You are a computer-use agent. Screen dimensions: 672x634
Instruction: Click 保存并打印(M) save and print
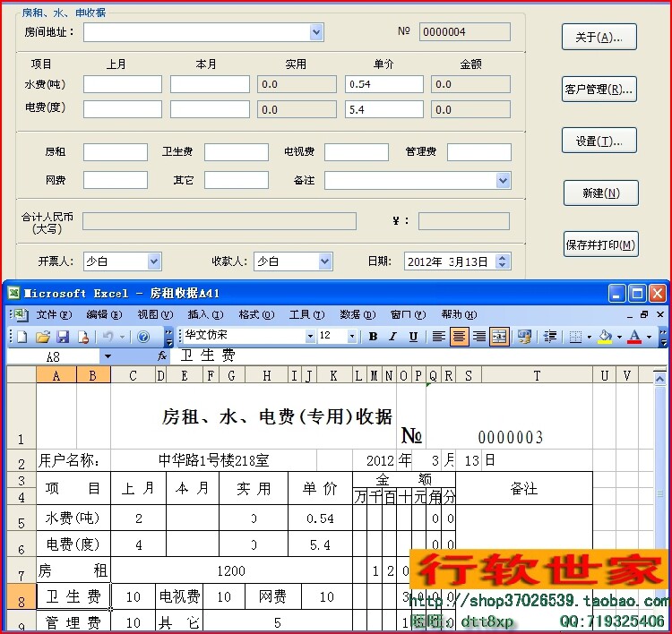[601, 244]
